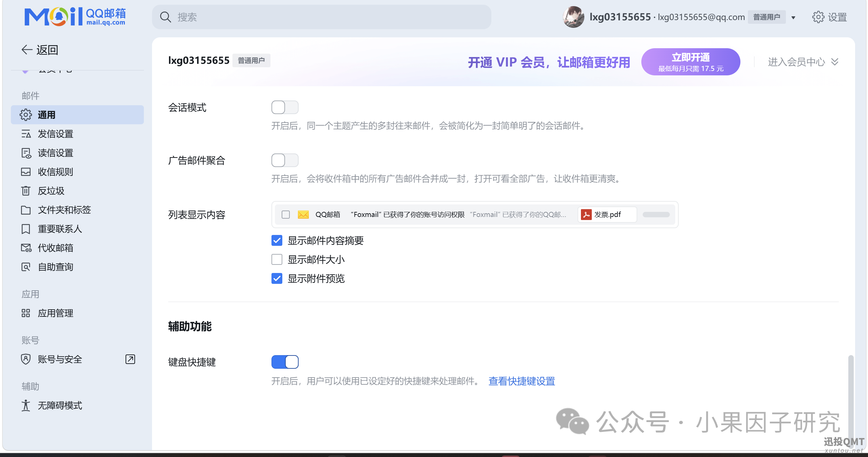Viewport: 868px width, 457px height.
Task: Toggle the 广告邮件聚合 switch
Action: (285, 160)
